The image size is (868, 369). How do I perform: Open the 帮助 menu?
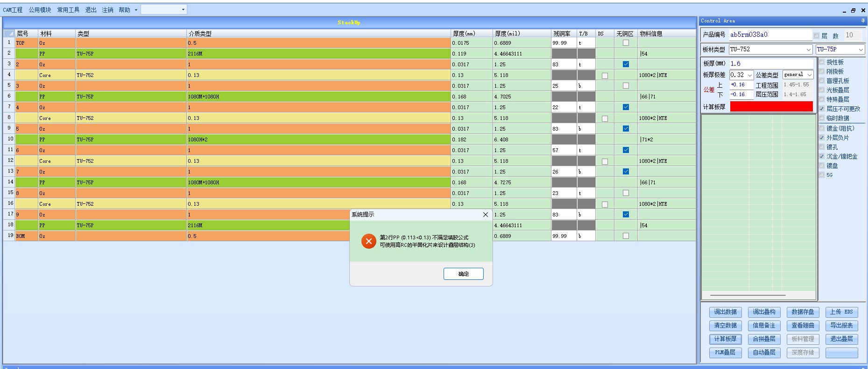(124, 10)
